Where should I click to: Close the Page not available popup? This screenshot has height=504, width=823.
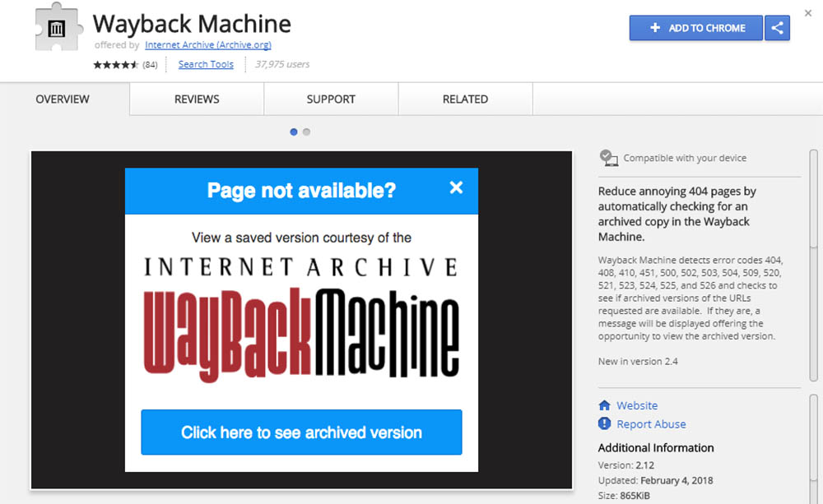point(456,188)
